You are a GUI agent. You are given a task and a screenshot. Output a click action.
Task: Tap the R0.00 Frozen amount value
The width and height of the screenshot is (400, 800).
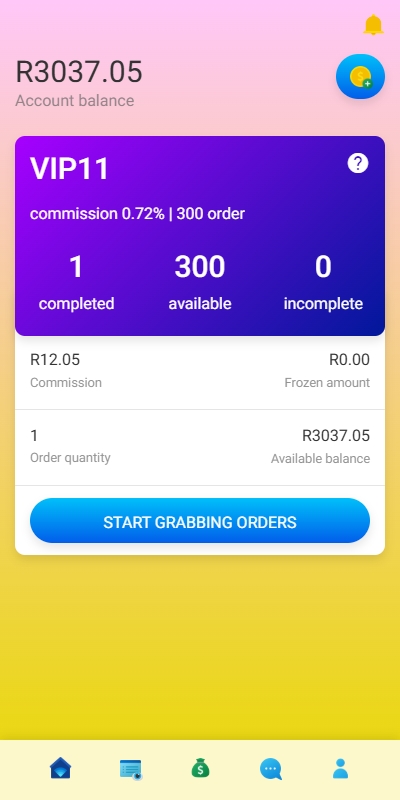[349, 360]
